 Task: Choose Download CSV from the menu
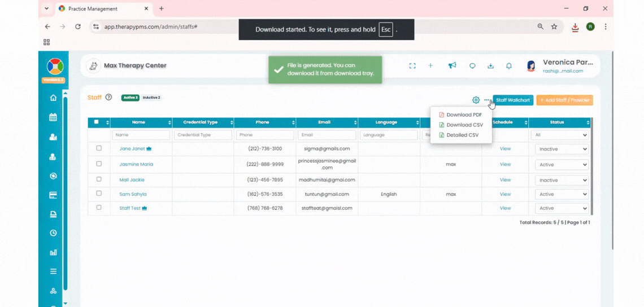(x=461, y=125)
